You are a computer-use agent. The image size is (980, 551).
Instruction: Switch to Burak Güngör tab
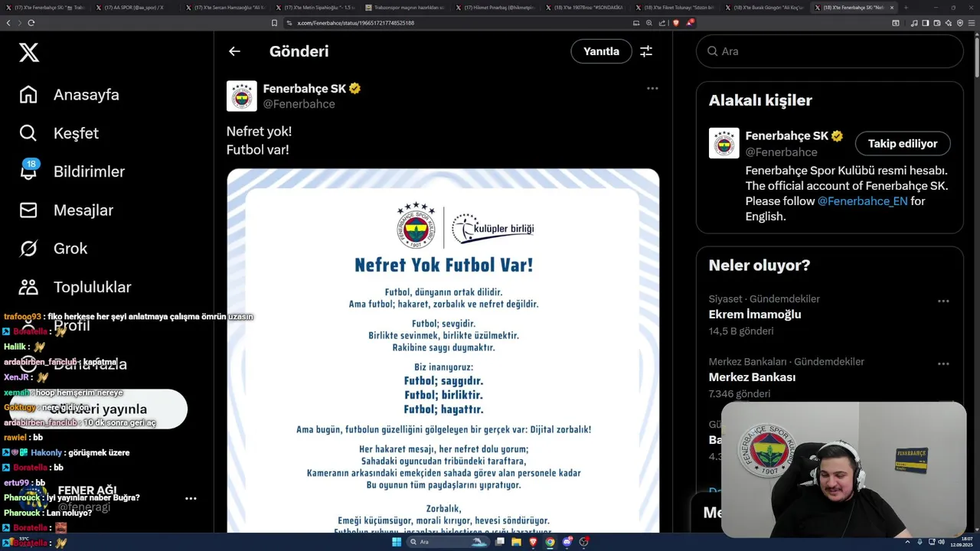click(766, 8)
